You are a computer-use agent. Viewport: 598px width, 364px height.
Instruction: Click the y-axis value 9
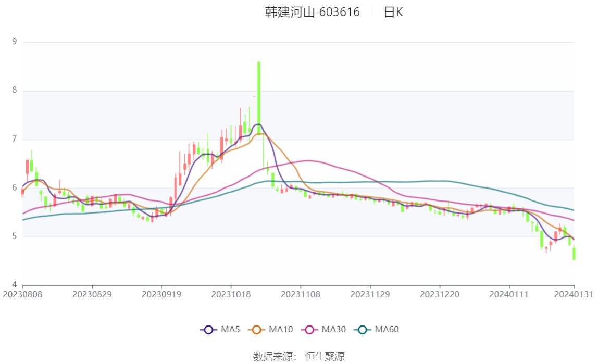[x=15, y=42]
